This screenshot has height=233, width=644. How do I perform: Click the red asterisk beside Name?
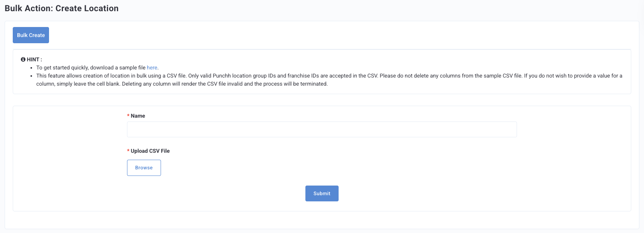(128, 116)
